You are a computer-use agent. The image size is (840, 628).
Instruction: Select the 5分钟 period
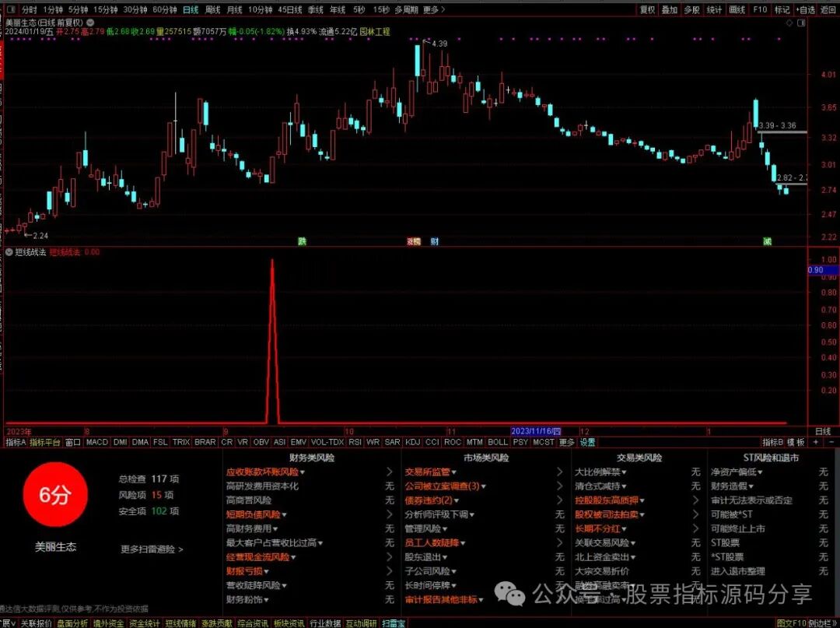(x=78, y=9)
